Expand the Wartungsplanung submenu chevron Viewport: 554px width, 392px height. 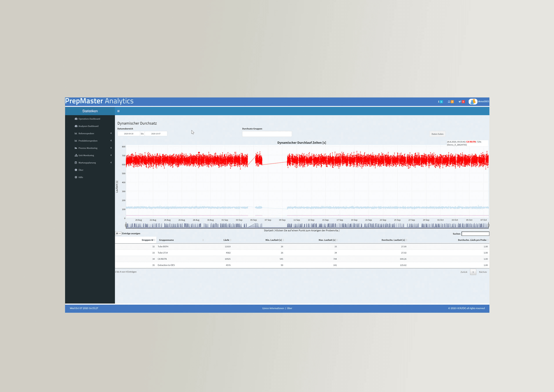pos(111,162)
